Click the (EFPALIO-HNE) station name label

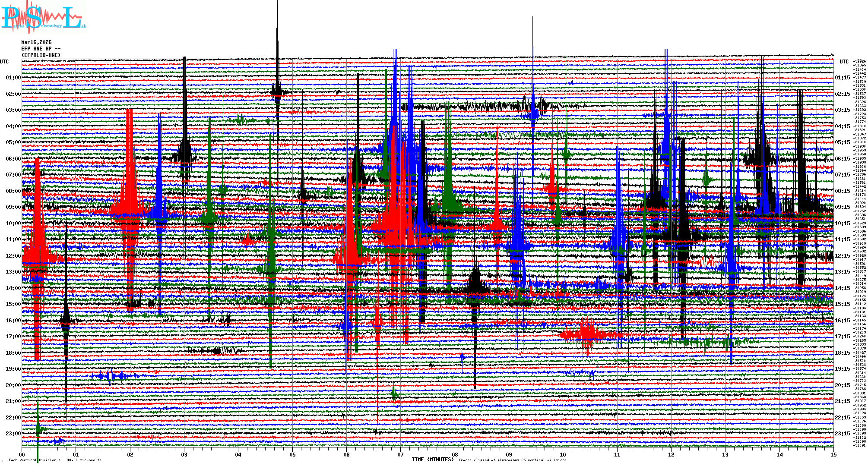[41, 55]
